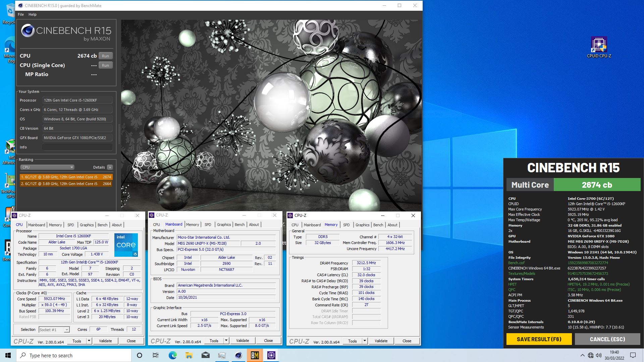
Task: Open the Ranking CPU dropdown
Action: [x=47, y=167]
